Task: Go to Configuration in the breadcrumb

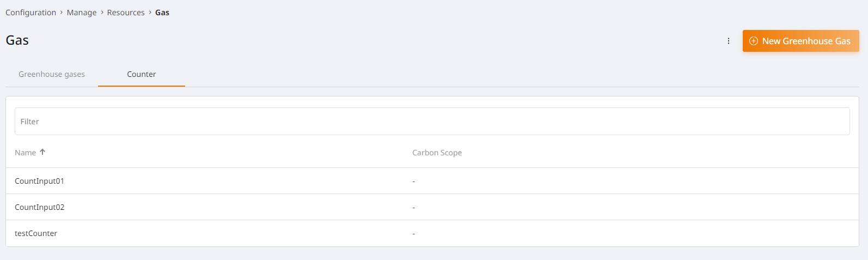Action: [30, 13]
